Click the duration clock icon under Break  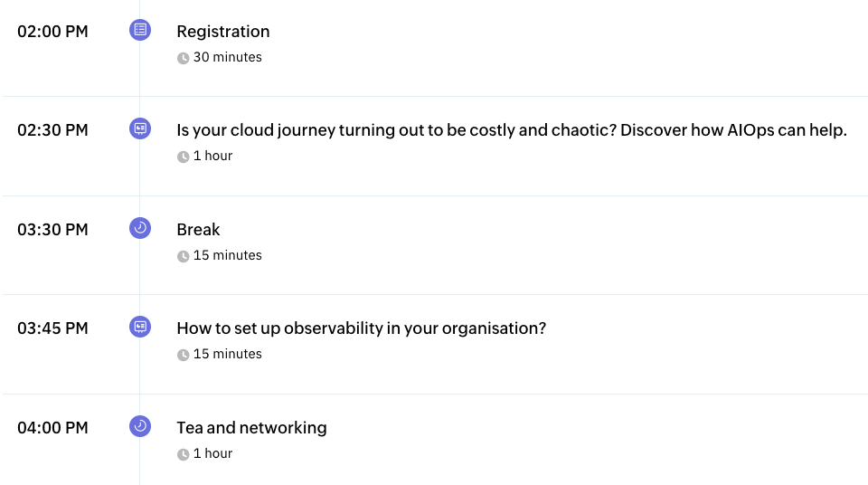[x=184, y=256]
